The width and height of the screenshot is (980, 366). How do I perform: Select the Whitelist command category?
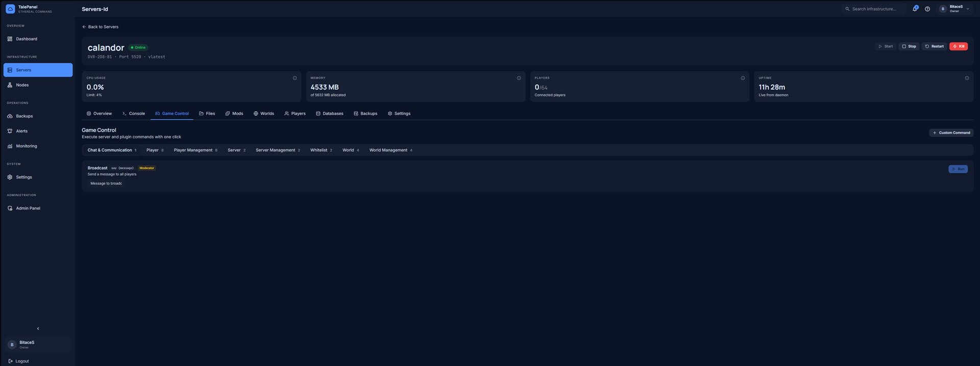click(321, 150)
